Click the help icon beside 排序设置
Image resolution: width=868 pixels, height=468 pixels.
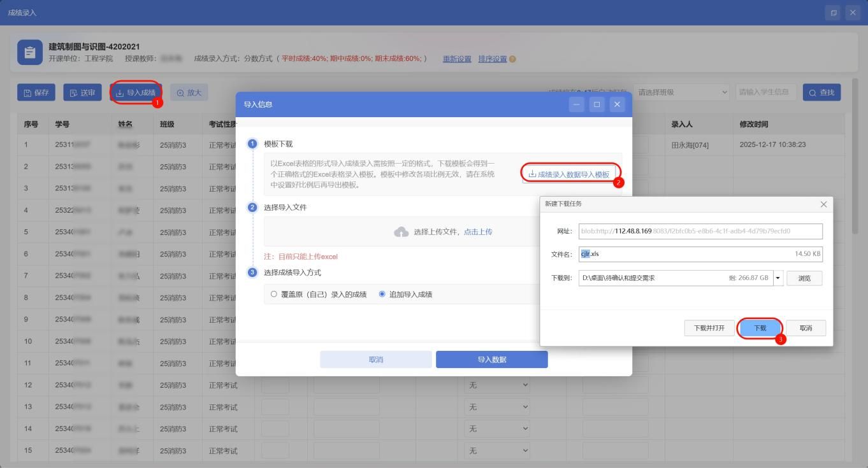tap(513, 59)
